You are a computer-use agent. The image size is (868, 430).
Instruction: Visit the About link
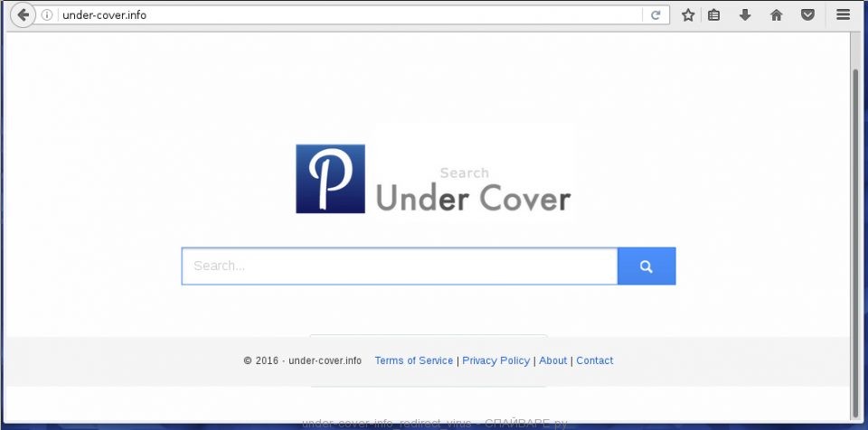(x=552, y=360)
